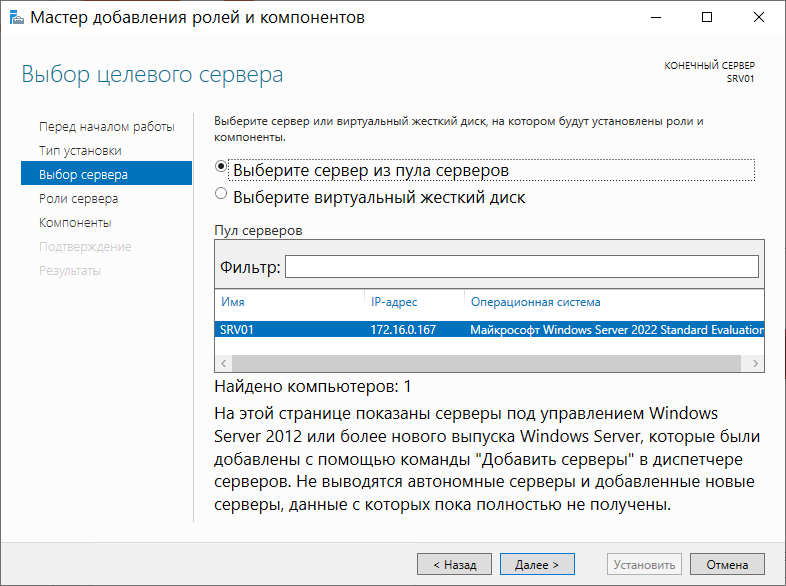This screenshot has height=586, width=786.
Task: Open the Тип установки step
Action: click(x=80, y=151)
